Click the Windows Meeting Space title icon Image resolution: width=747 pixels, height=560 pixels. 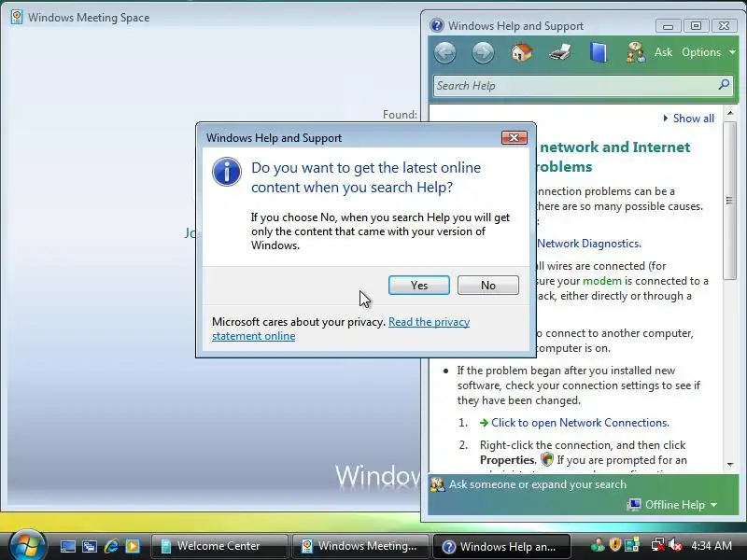click(17, 17)
